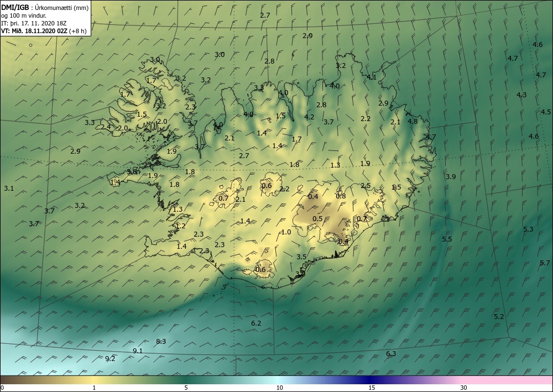The height and width of the screenshot is (392, 553).
Task: Click the 5.5 value on the map
Action: pos(447,239)
